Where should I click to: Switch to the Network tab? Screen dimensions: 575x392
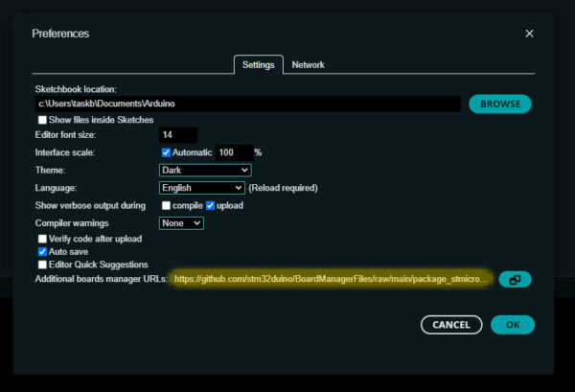coord(308,65)
